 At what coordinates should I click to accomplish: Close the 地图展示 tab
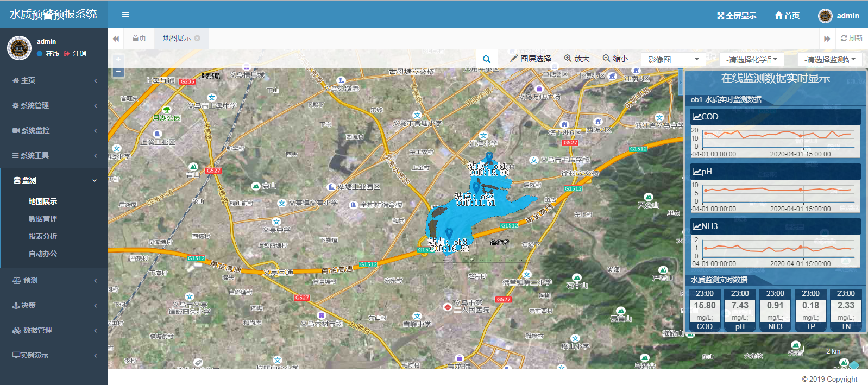click(x=197, y=38)
